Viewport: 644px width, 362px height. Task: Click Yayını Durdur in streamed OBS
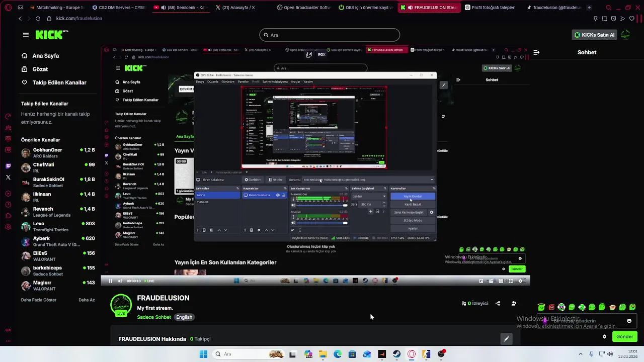413,197
